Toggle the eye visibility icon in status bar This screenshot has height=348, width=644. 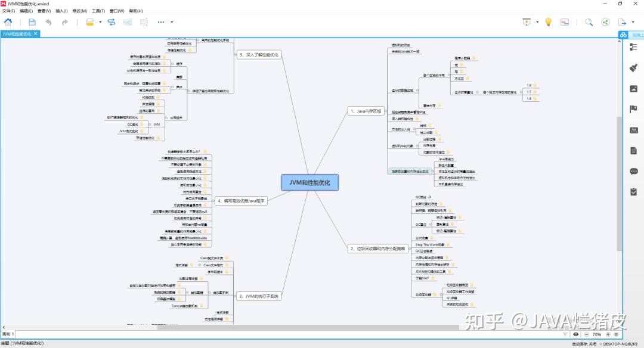(576, 334)
